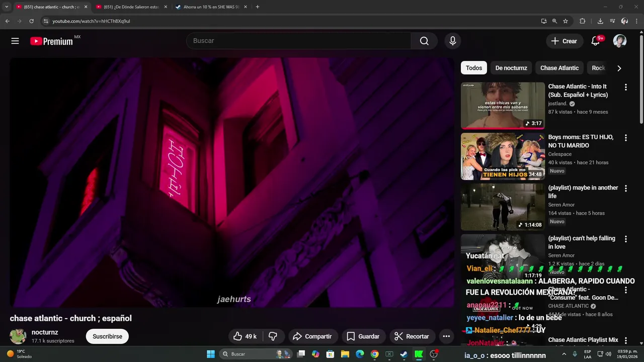Start voice search with the microphone
Viewport: 644px width, 362px height.
[x=453, y=41]
